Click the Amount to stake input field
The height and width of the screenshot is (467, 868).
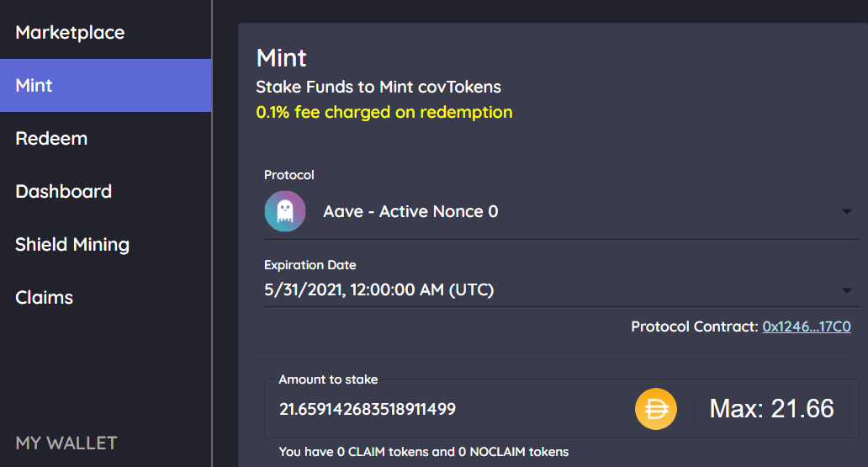point(448,409)
